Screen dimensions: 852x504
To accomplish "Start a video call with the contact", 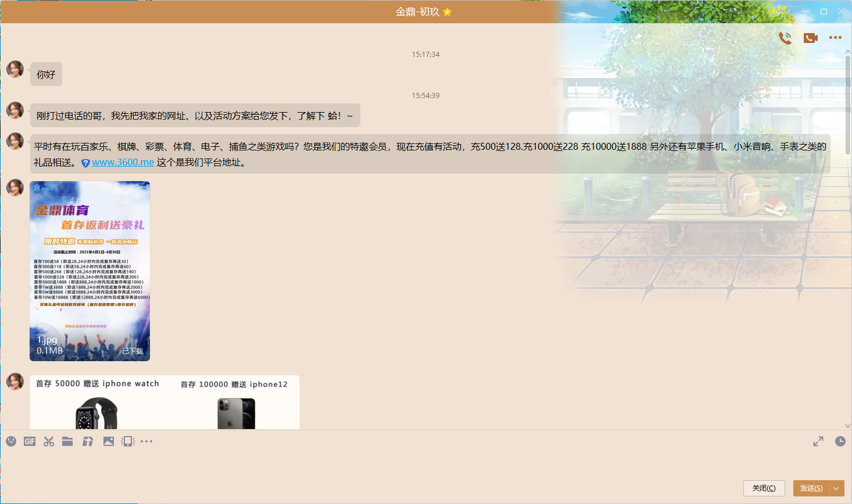I will (811, 38).
